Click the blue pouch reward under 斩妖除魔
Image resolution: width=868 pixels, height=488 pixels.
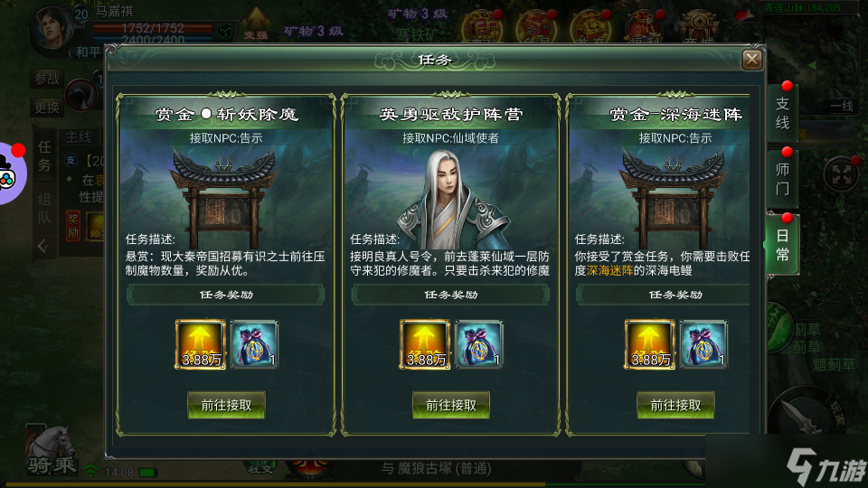coord(255,344)
